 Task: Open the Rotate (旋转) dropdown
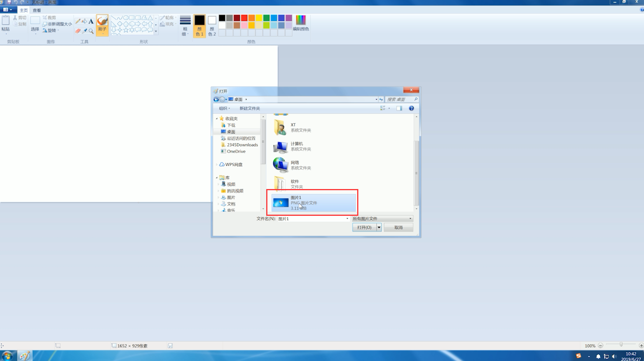point(51,30)
